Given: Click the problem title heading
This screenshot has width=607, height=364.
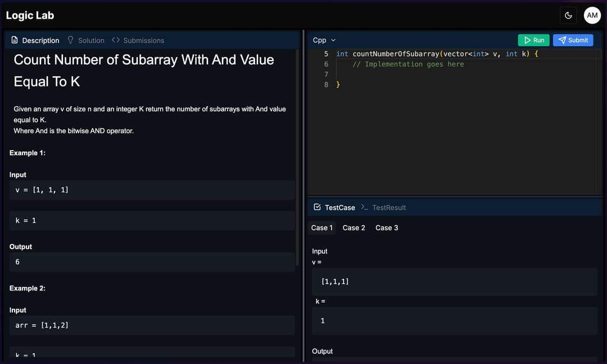Looking at the screenshot, I should [x=144, y=70].
